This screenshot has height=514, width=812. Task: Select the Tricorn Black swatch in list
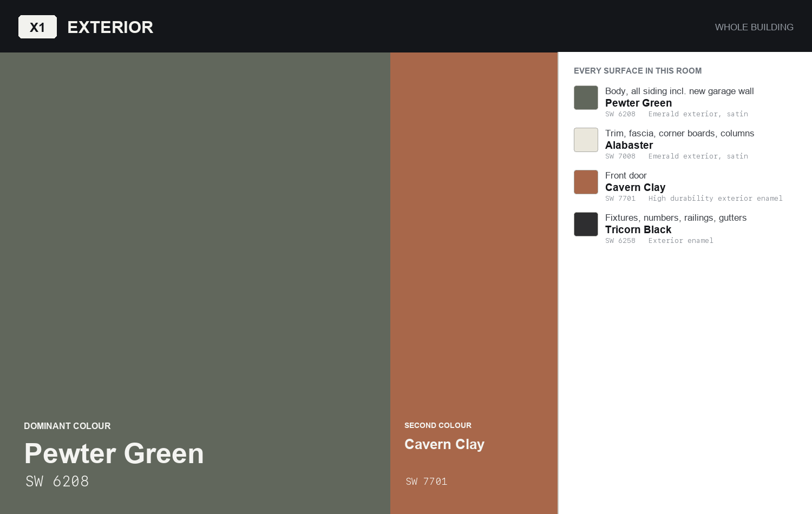tap(586, 224)
